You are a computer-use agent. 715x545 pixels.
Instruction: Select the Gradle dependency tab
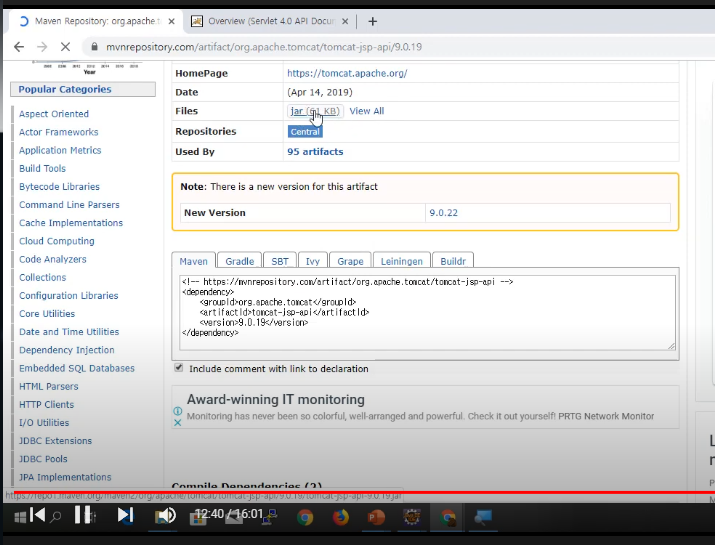[239, 261]
